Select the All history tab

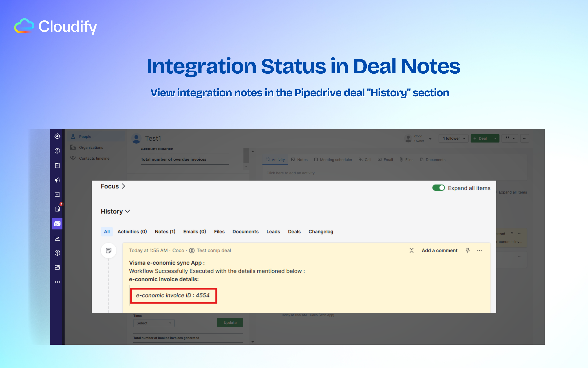[x=107, y=231]
